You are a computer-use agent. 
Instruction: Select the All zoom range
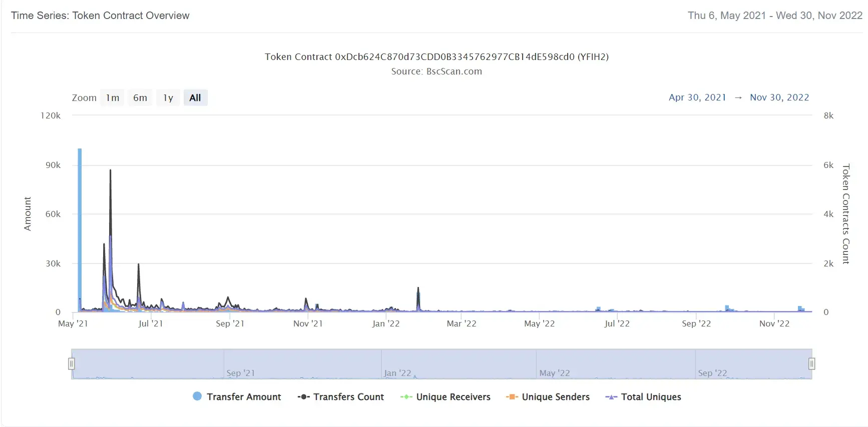pos(195,98)
